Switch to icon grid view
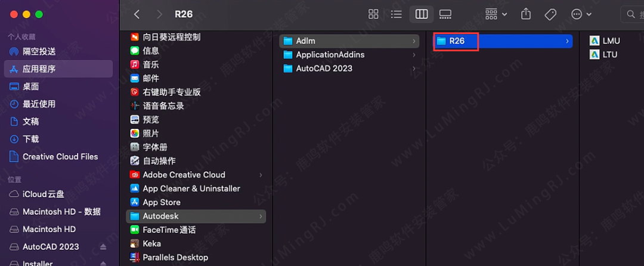Viewport: 644px width, 266px height. tap(374, 14)
